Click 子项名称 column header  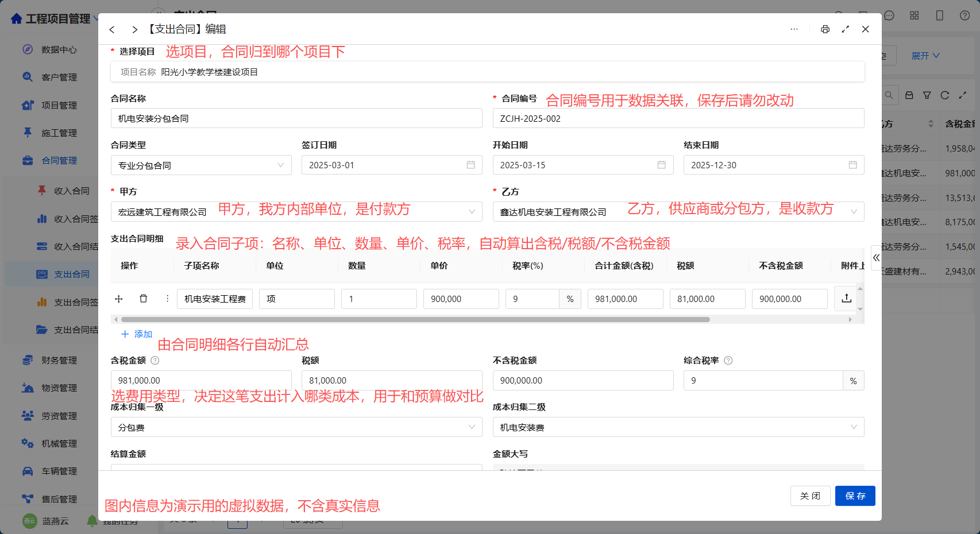202,266
